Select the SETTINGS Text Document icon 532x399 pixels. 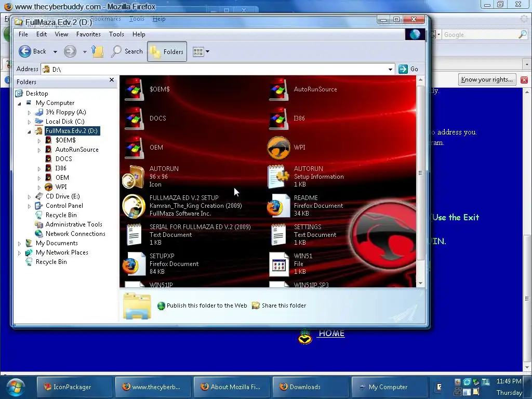pos(278,234)
